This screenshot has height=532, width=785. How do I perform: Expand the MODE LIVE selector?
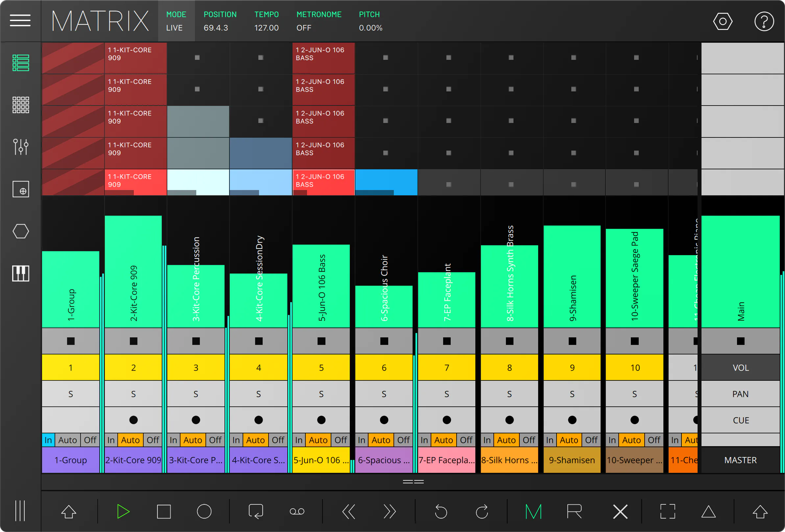(176, 21)
